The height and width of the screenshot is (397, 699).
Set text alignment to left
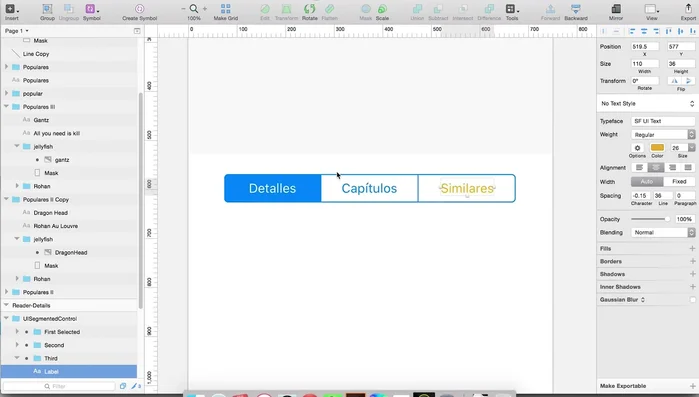click(639, 168)
